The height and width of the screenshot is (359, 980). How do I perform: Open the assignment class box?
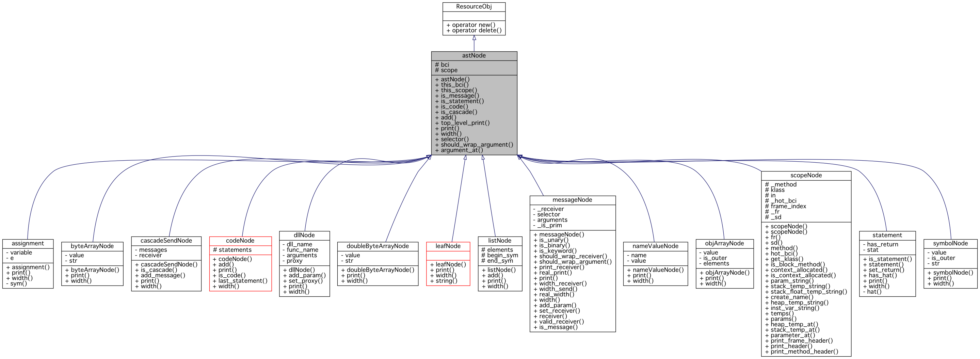click(x=28, y=243)
